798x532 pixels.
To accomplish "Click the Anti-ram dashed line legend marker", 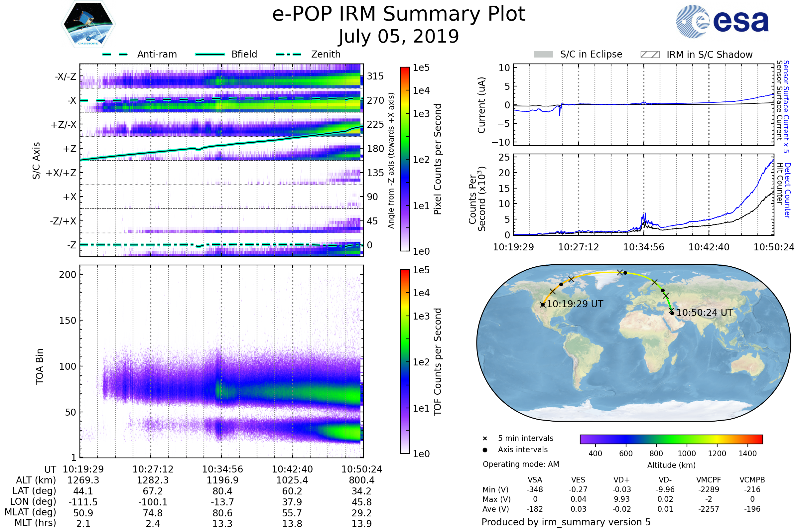I will point(115,54).
